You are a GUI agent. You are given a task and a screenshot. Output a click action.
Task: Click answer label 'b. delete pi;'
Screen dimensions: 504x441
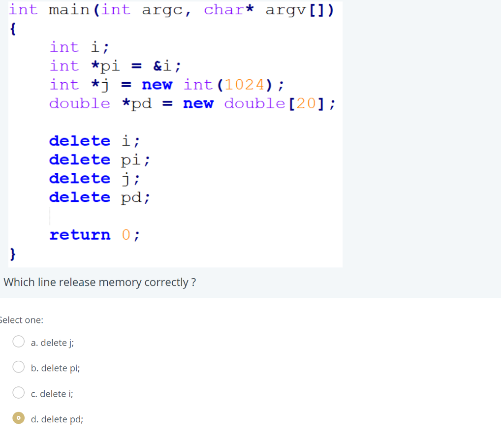tap(55, 368)
